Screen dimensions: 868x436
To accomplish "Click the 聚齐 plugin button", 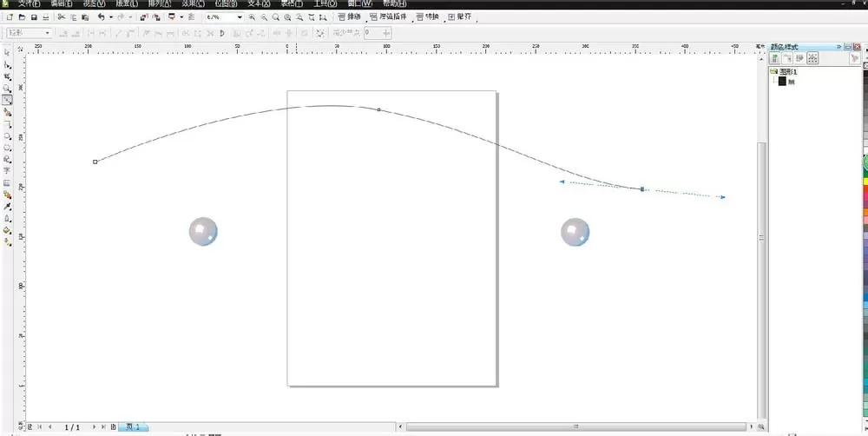I will [460, 17].
